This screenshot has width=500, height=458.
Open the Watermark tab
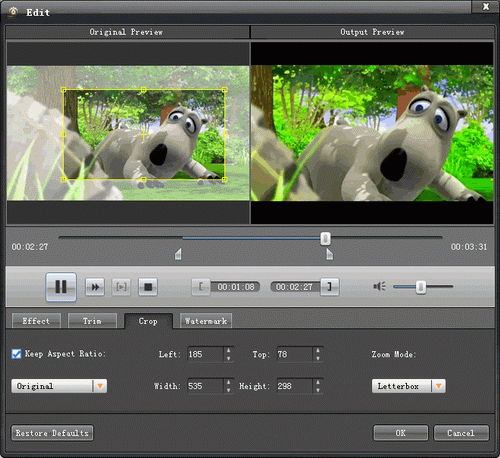pyautogui.click(x=206, y=321)
